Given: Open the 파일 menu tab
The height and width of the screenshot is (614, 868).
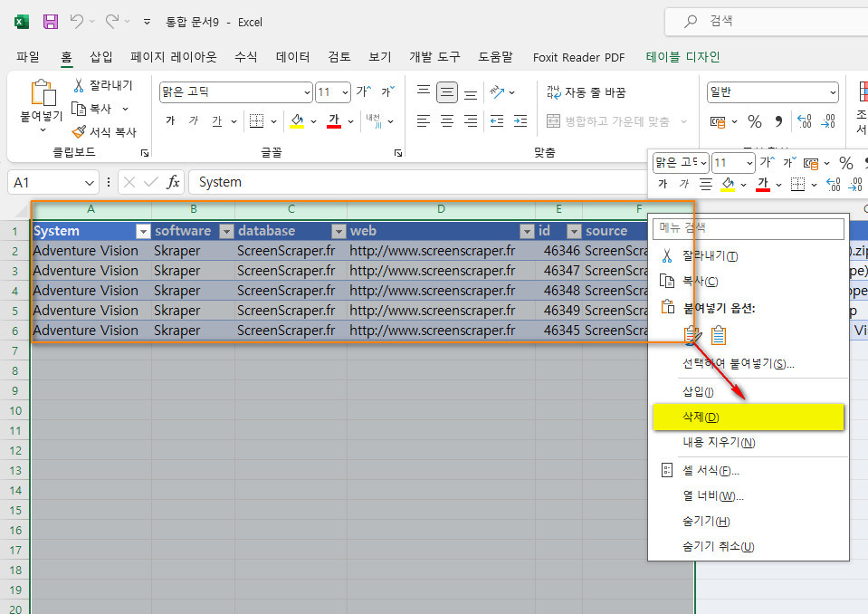Looking at the screenshot, I should (28, 57).
